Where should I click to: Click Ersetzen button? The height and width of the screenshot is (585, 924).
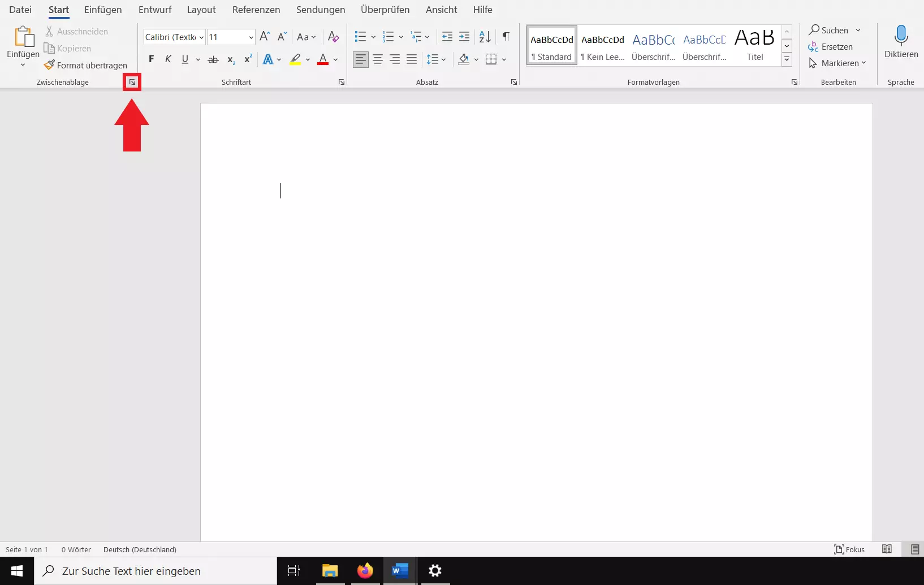click(830, 46)
